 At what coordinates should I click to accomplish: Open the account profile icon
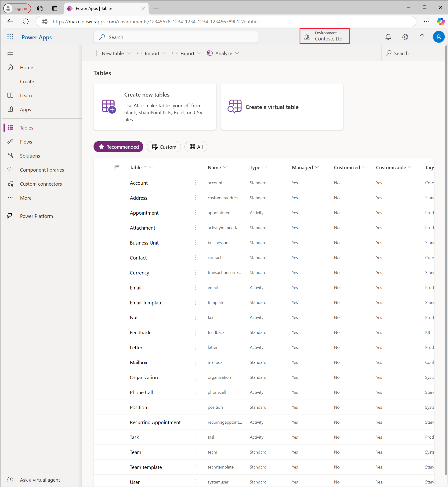pyautogui.click(x=439, y=37)
